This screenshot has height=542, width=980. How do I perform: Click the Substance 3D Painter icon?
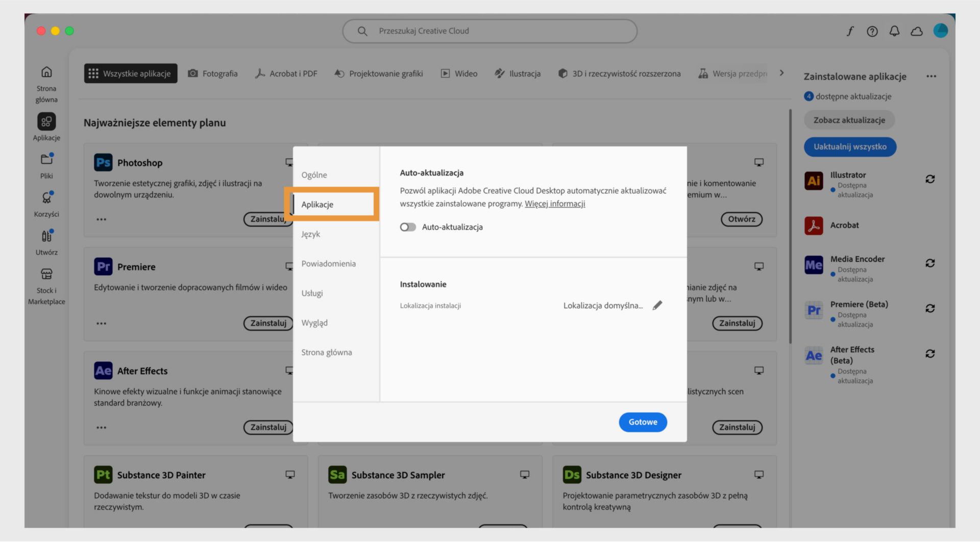pyautogui.click(x=103, y=475)
